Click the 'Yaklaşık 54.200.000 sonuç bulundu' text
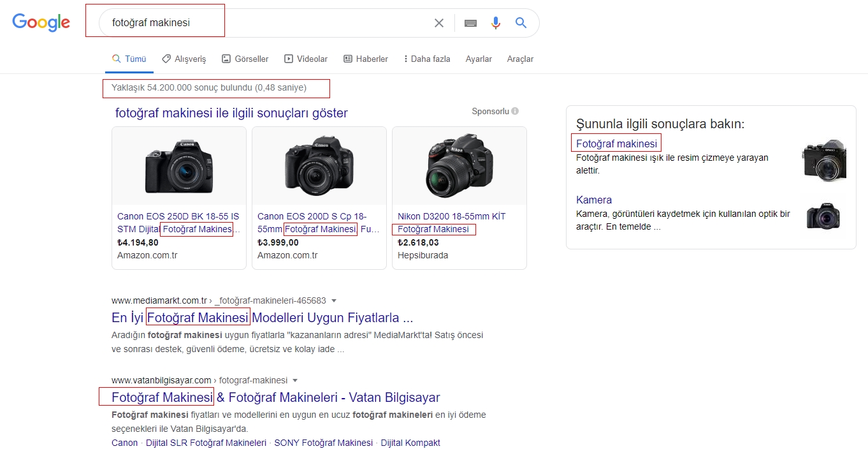This screenshot has width=868, height=458. [x=209, y=87]
